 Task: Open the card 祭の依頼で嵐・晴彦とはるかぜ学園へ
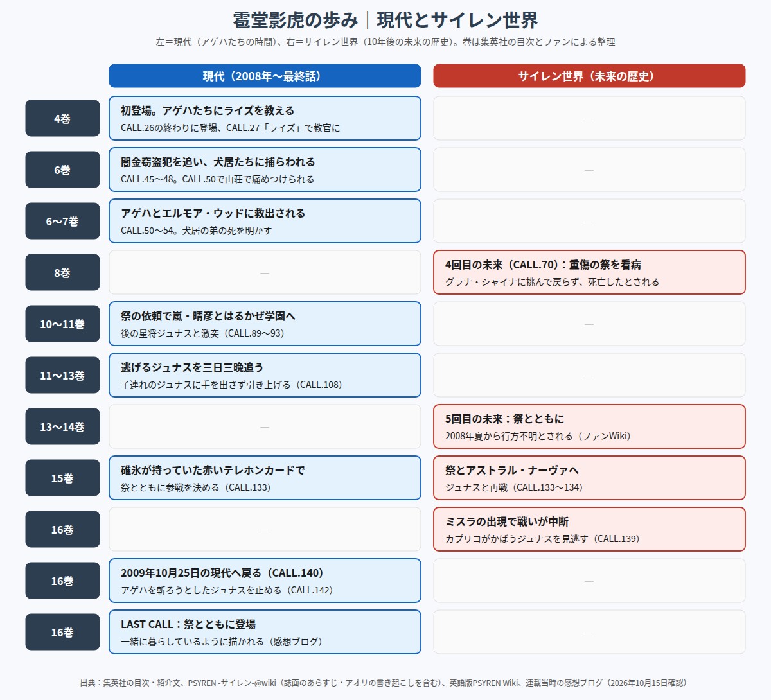click(x=265, y=324)
